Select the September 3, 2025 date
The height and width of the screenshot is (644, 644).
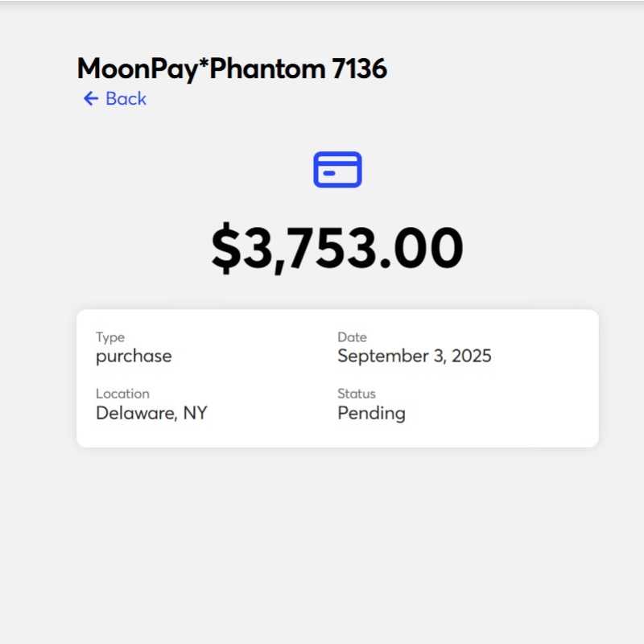414,356
